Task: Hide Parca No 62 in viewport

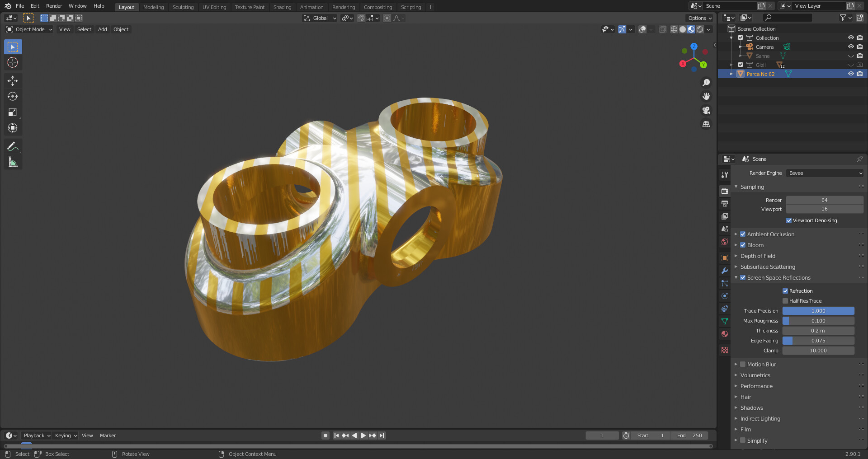Action: 850,74
